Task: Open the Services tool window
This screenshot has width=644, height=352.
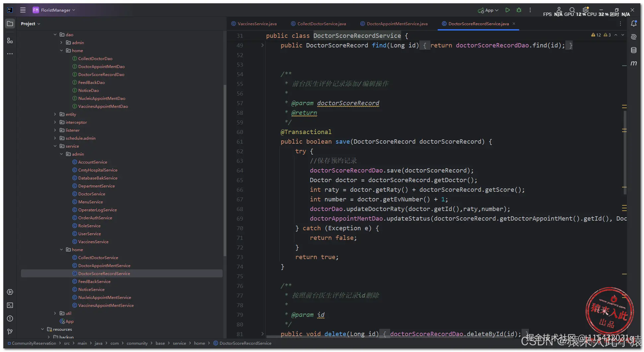Action: [10, 292]
